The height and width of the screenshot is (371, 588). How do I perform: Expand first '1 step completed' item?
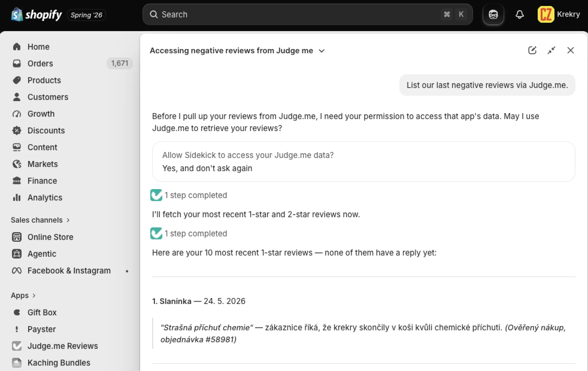pyautogui.click(x=189, y=195)
